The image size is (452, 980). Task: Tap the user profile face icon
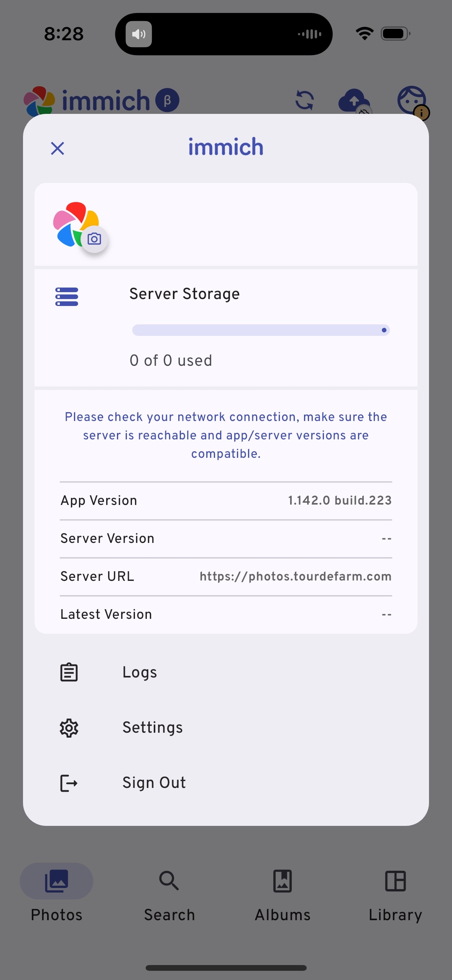(412, 100)
